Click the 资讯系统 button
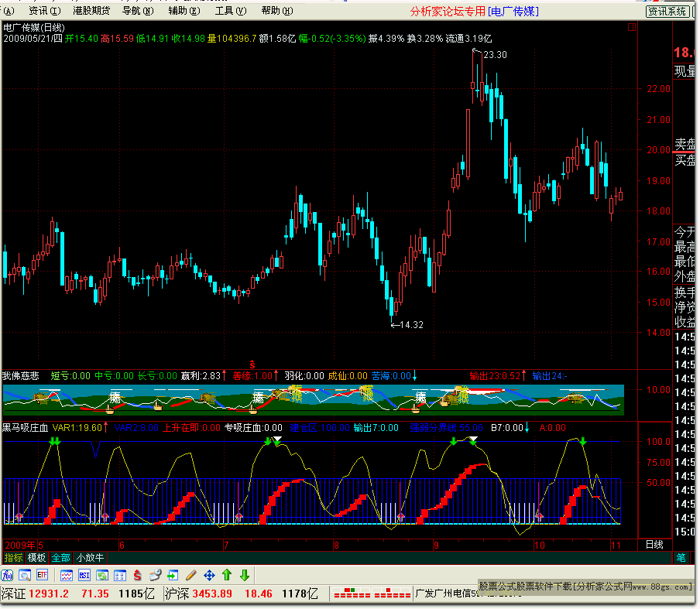700x609 pixels. 667,12
